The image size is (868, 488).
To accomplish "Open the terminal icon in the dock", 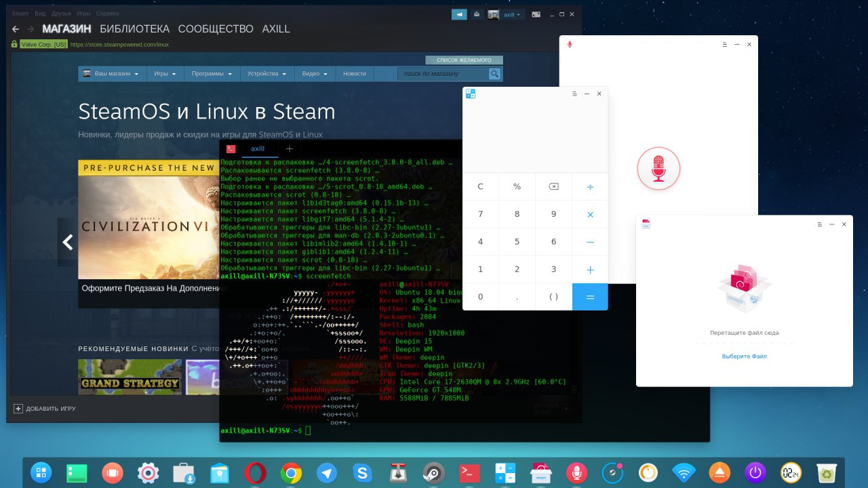I will 469,472.
